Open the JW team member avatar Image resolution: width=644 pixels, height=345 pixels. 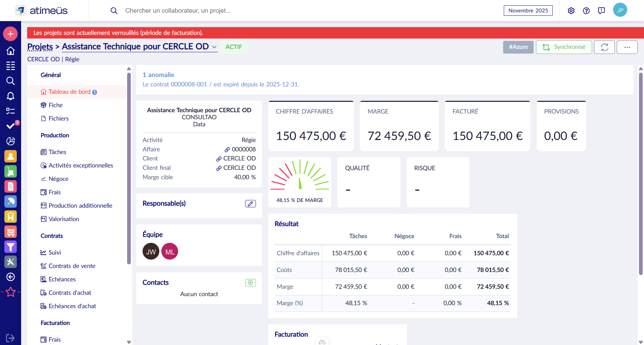click(x=151, y=252)
